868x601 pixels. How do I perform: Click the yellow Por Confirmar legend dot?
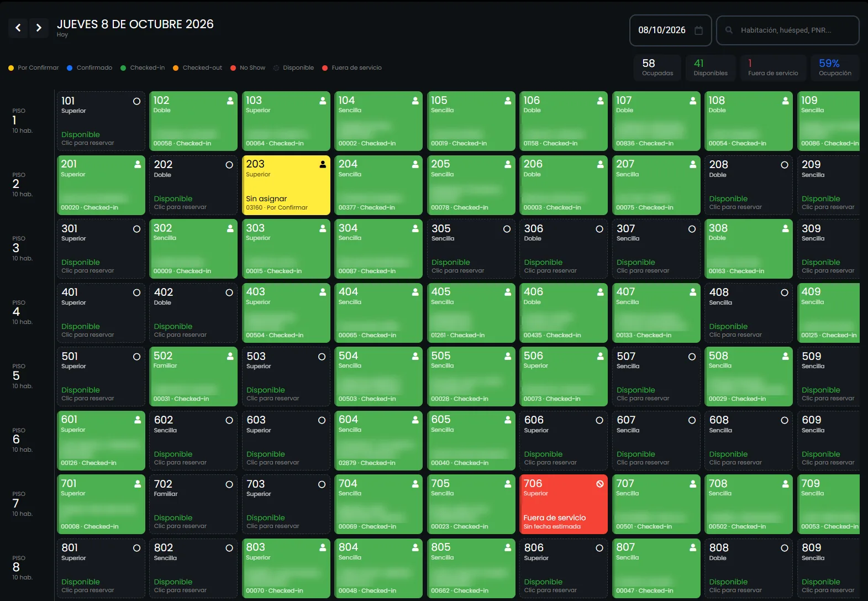(x=11, y=68)
